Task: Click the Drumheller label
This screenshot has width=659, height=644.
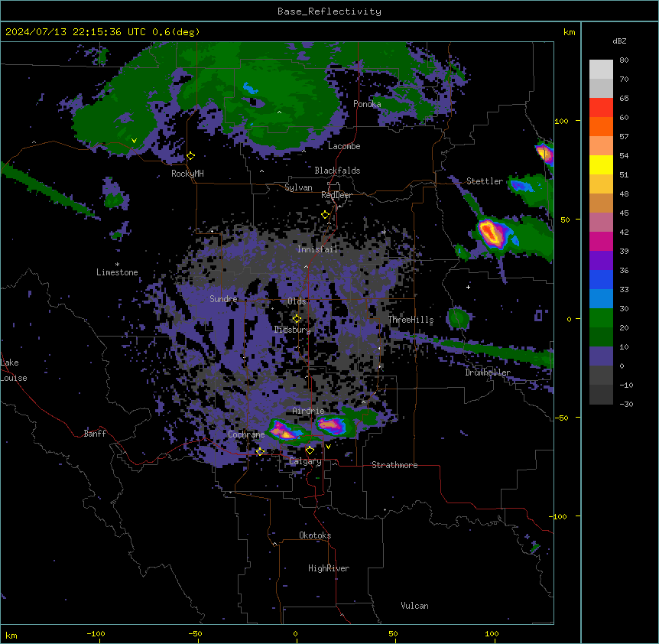Action: coord(488,372)
